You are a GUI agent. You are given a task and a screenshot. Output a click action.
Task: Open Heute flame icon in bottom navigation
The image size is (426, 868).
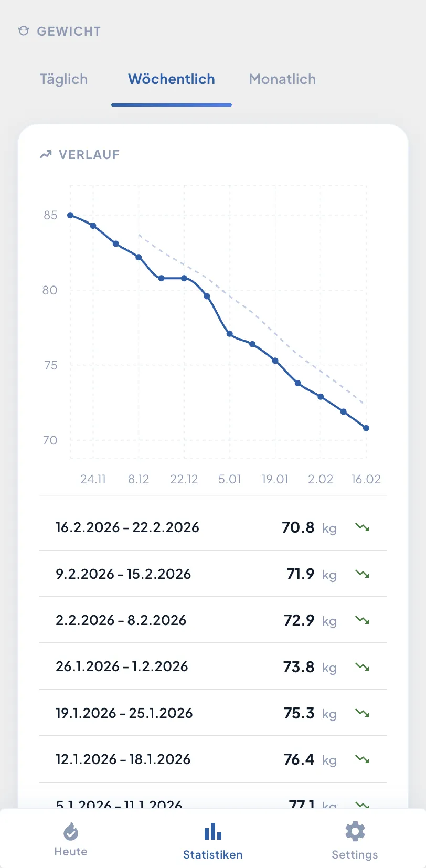point(71,832)
